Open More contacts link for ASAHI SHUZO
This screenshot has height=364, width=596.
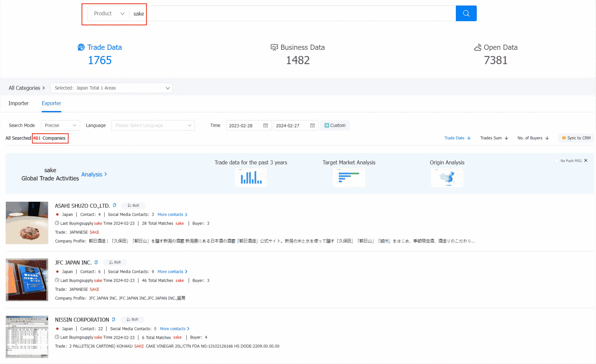tap(172, 215)
